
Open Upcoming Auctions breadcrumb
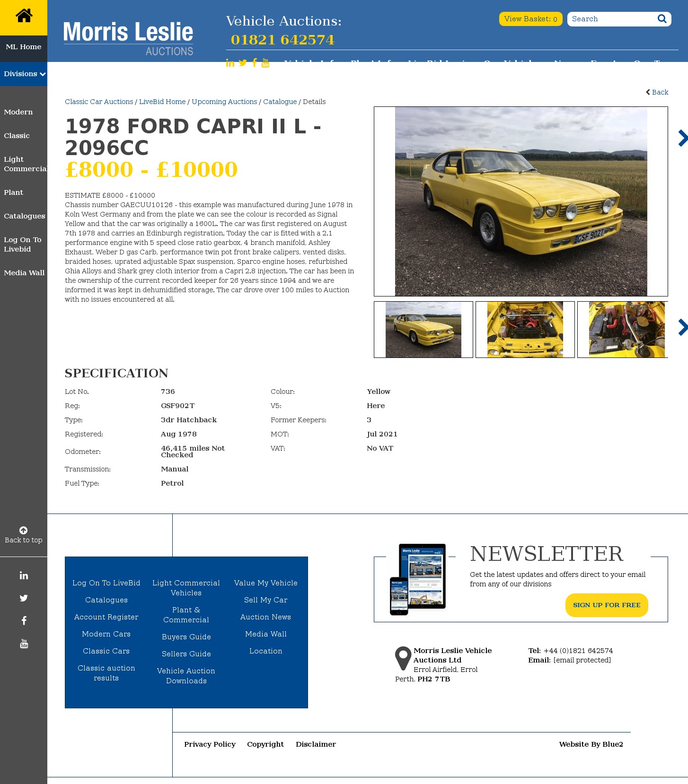pos(224,102)
